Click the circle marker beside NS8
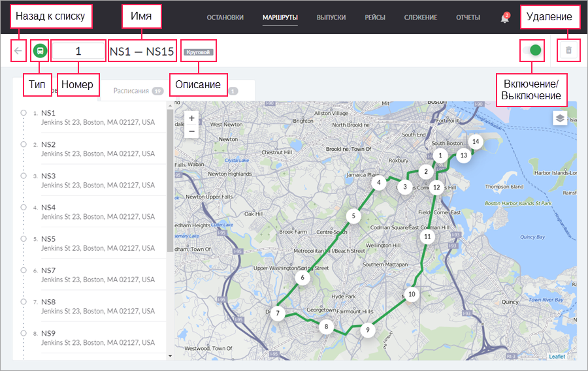This screenshot has height=371, width=588. pos(24,301)
